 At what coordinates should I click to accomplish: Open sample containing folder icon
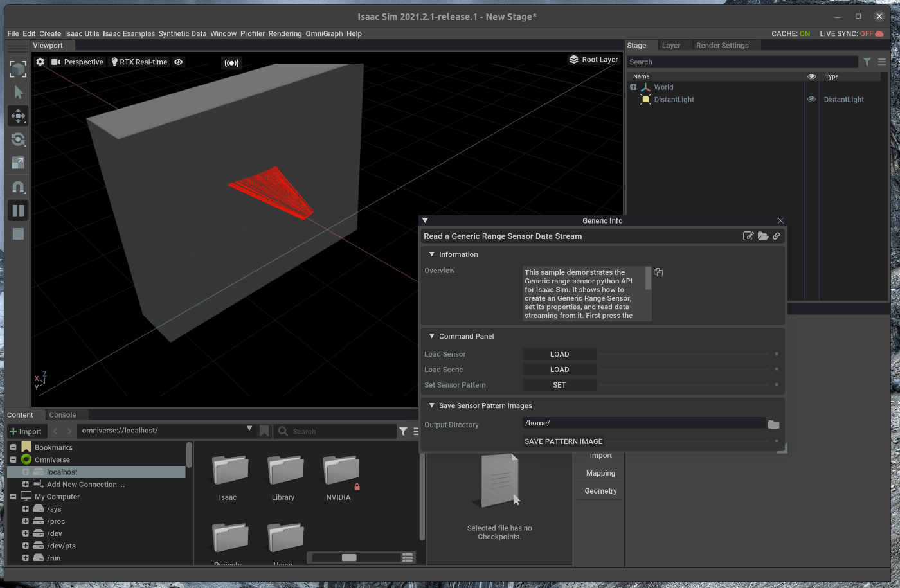(x=763, y=236)
